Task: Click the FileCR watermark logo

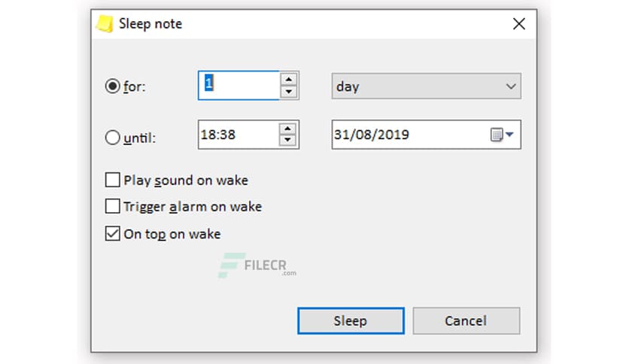Action: coord(257,264)
